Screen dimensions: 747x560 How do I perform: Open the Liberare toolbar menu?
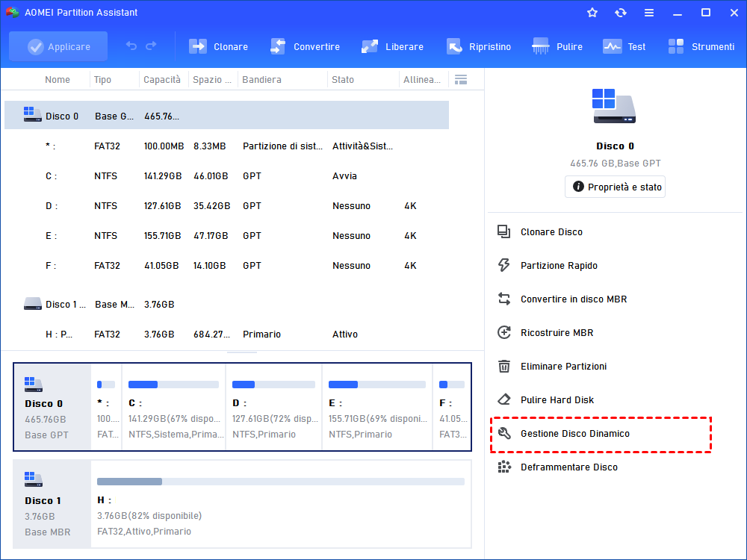392,46
